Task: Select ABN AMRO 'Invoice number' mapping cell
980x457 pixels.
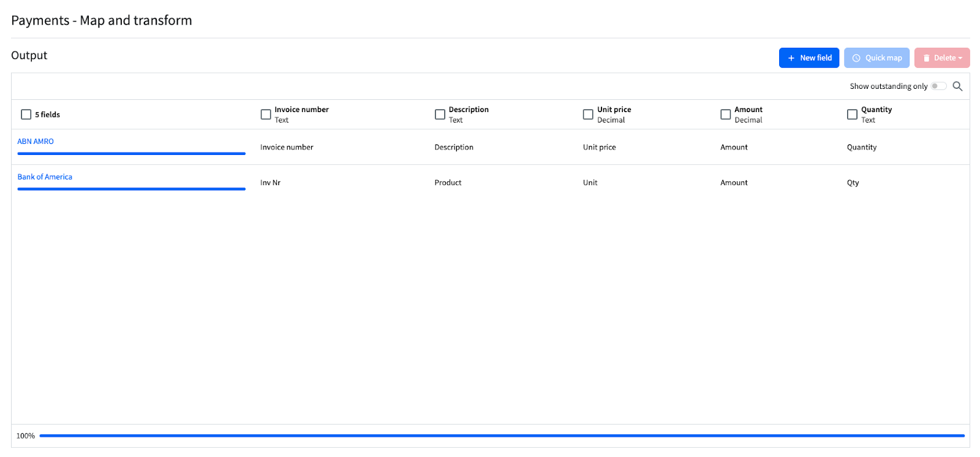Action: [x=287, y=147]
